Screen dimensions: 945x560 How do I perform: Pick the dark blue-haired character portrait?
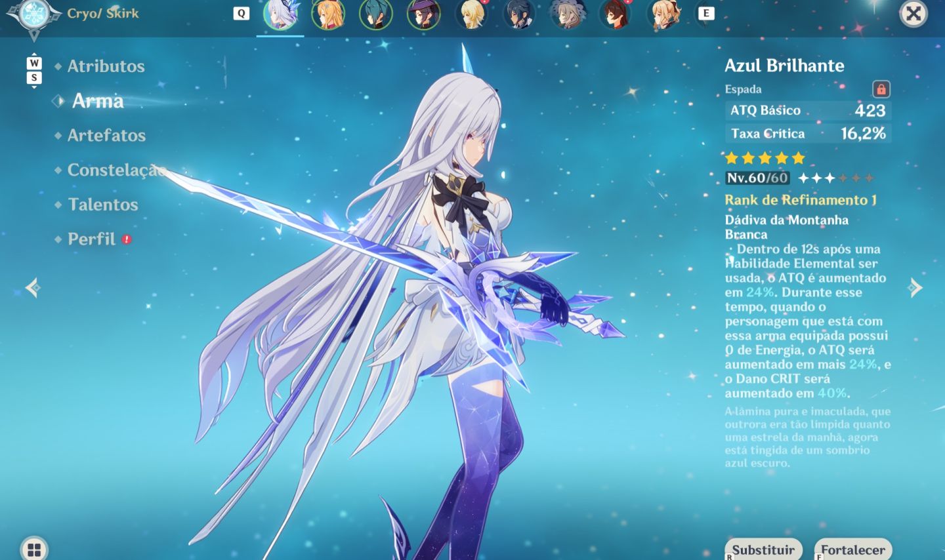520,14
